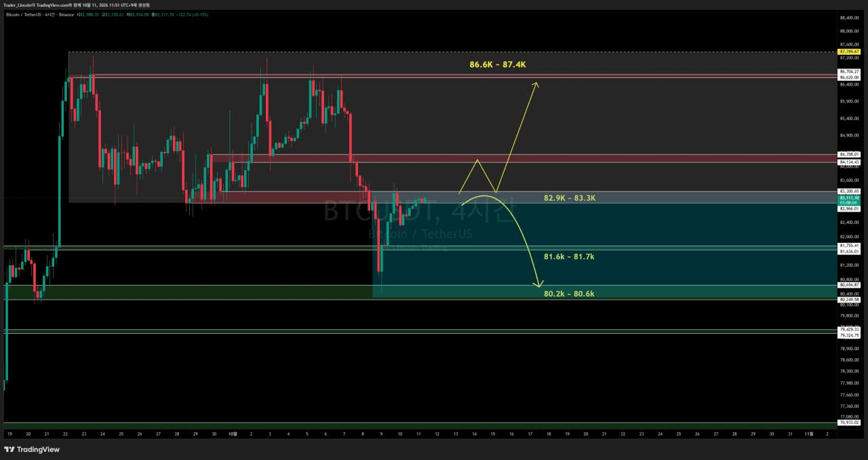Select the 79,324.79 price label
Image resolution: width=868 pixels, height=460 pixels.
coord(849,335)
